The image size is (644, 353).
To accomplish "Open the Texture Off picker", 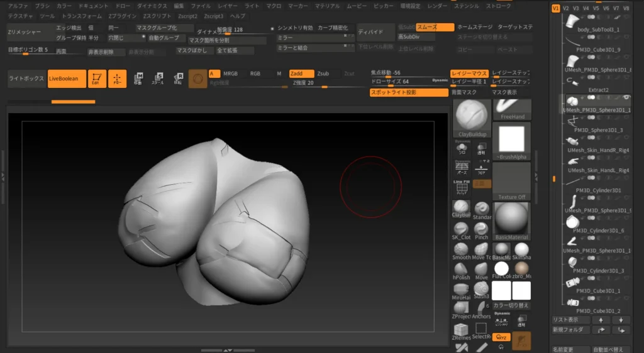I will (511, 181).
